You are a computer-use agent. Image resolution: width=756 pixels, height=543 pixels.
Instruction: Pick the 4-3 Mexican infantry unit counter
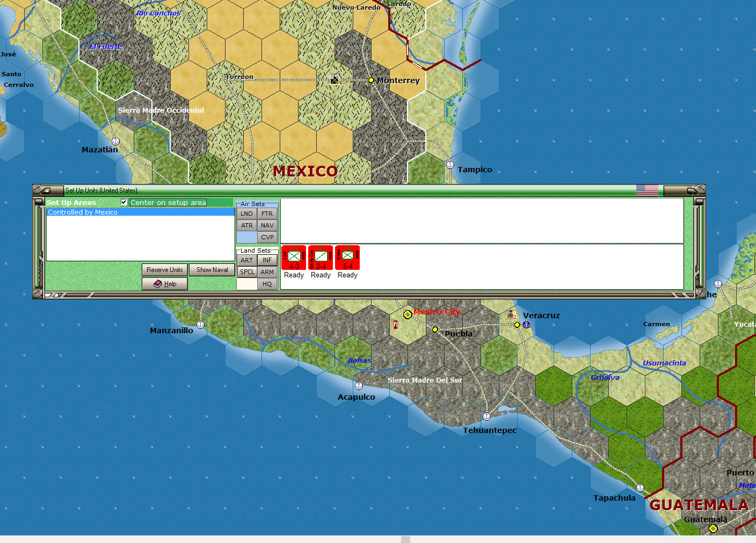pos(294,258)
